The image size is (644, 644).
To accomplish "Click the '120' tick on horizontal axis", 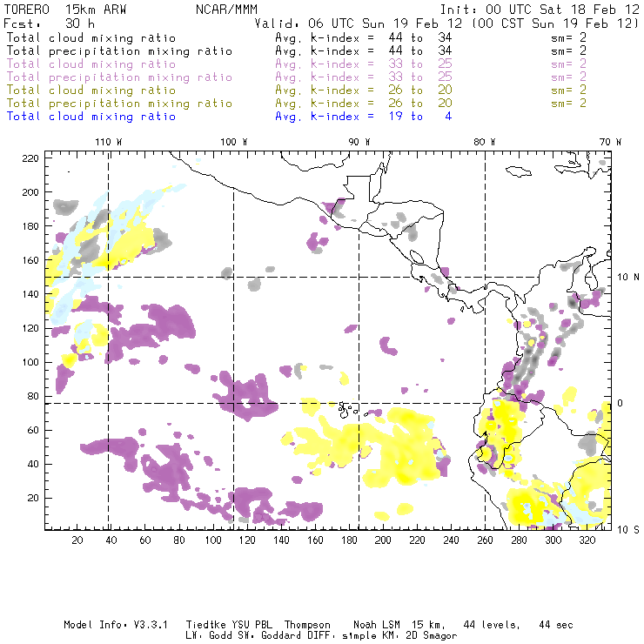I will click(x=247, y=540).
